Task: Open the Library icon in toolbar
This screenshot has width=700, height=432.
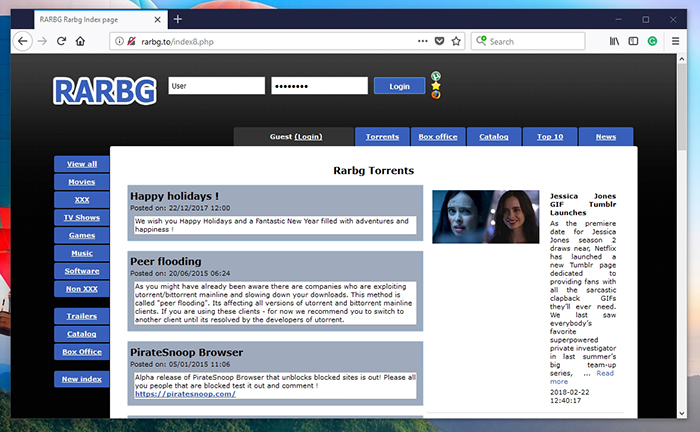Action: point(616,41)
